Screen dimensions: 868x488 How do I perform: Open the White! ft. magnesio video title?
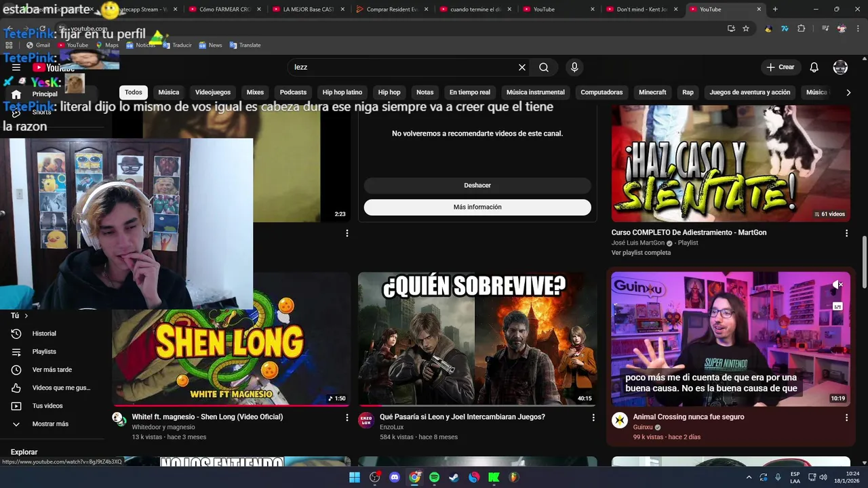pos(208,417)
